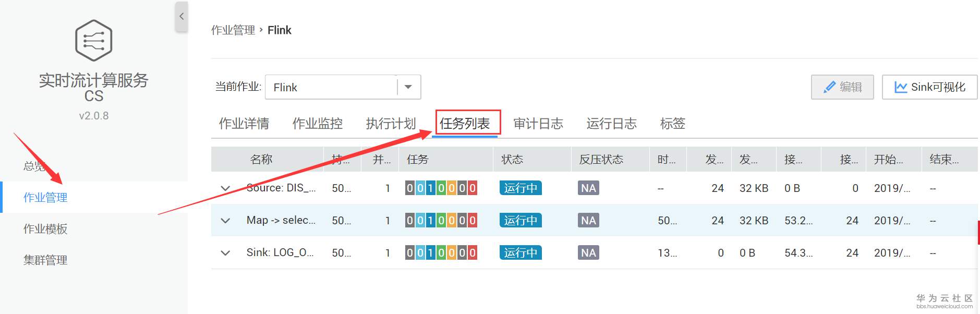Image resolution: width=980 pixels, height=314 pixels.
Task: Open 作业模板 in the sidebar
Action: coord(45,228)
